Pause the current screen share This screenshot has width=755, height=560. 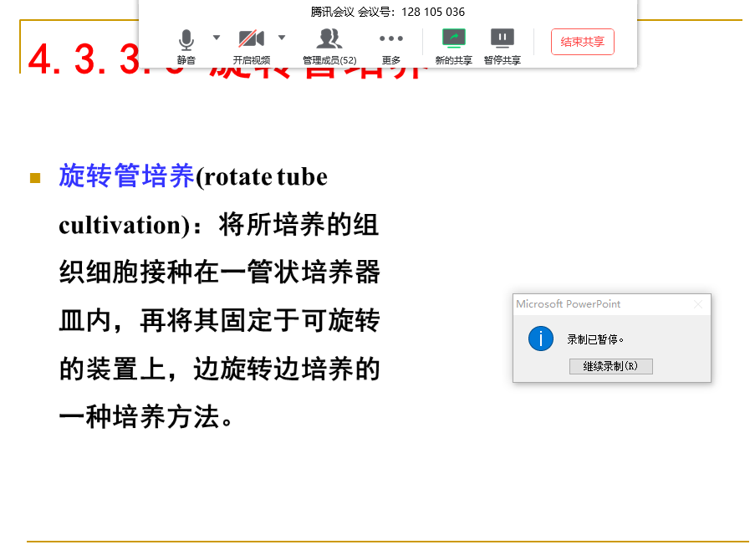point(502,44)
